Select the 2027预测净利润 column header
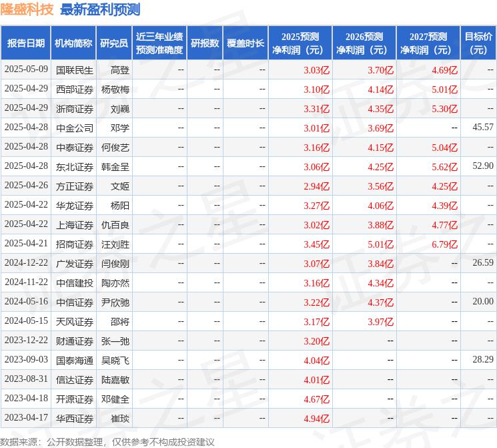Screen dimensions: 497x448 coord(428,43)
